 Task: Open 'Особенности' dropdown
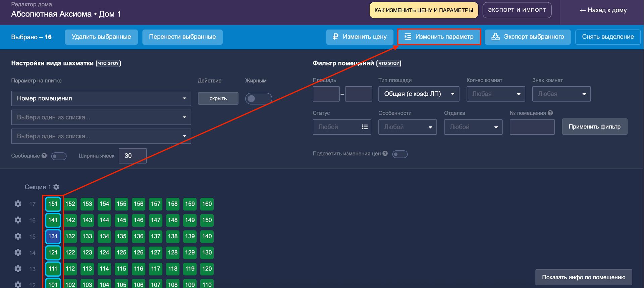[408, 127]
